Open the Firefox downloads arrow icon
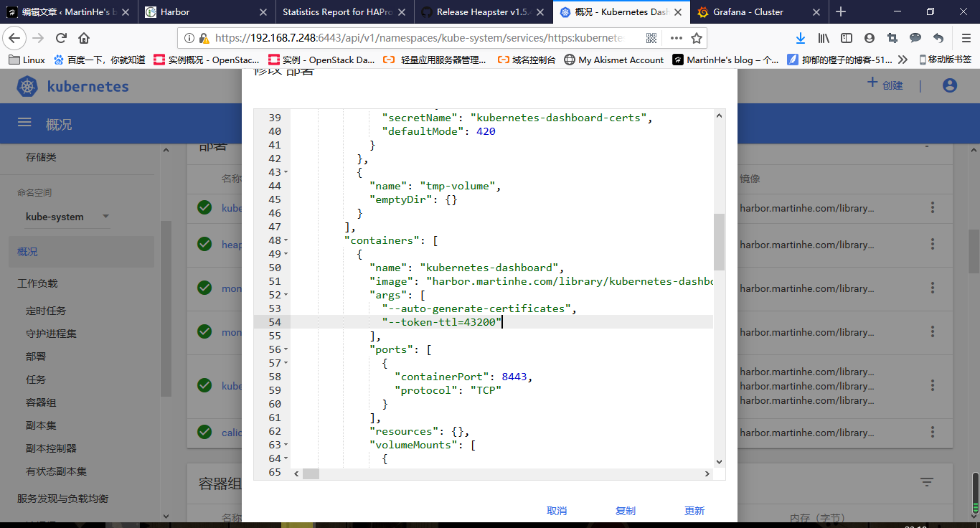This screenshot has width=980, height=528. tap(801, 38)
